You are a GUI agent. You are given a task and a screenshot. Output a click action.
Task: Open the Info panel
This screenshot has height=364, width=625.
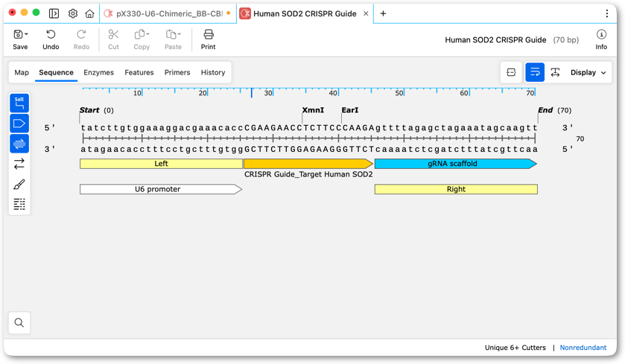click(x=601, y=39)
